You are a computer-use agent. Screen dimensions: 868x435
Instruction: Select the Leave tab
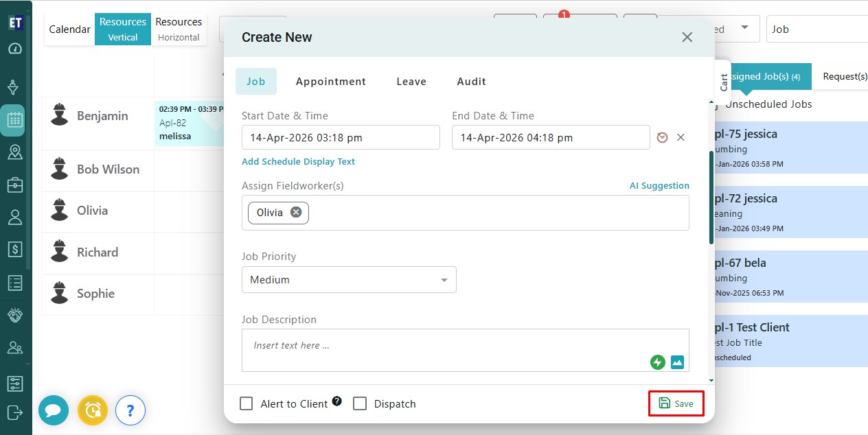point(411,82)
